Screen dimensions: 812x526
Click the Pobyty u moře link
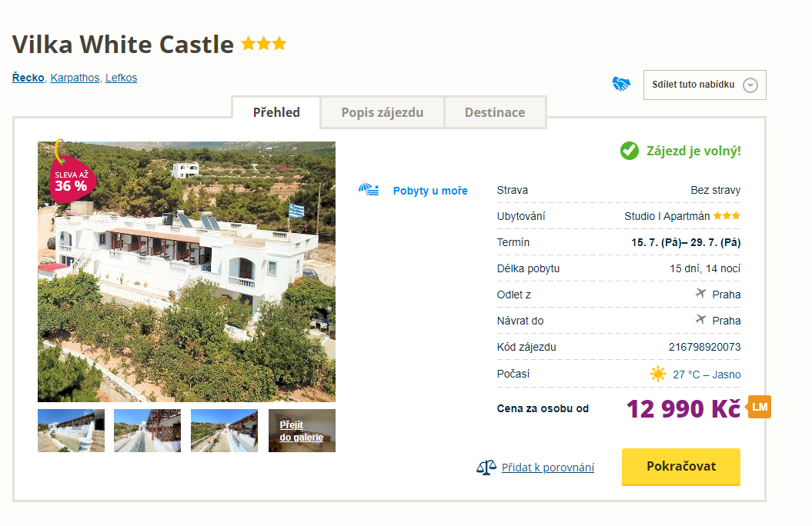[430, 191]
